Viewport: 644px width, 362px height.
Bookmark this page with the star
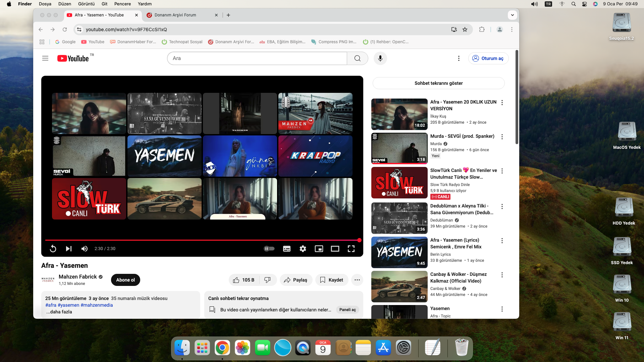(465, 29)
